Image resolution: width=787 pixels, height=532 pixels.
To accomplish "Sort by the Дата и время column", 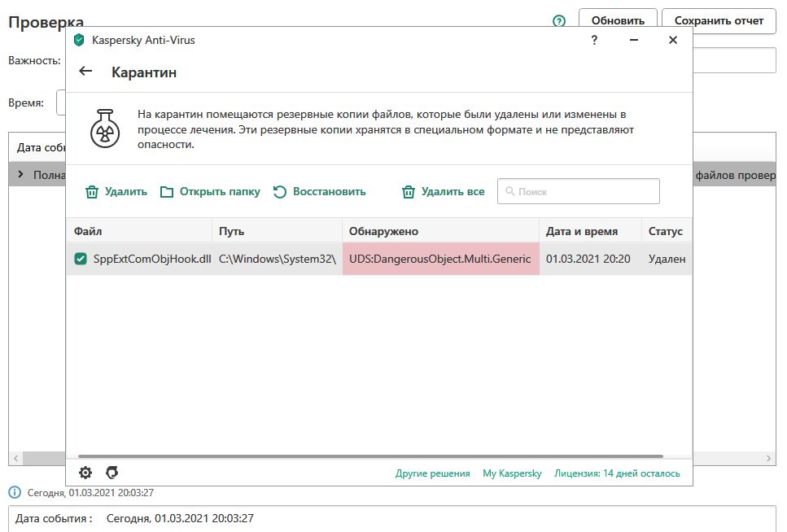I will 581,231.
